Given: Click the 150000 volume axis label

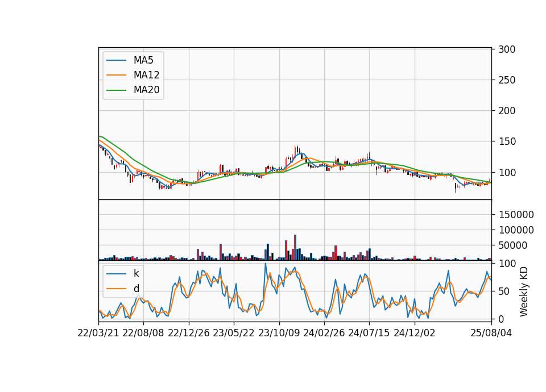Looking at the screenshot, I should click(x=516, y=215).
